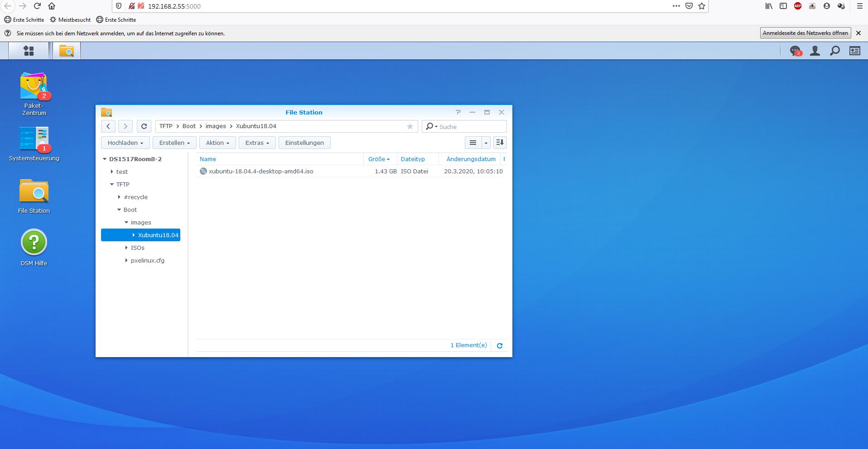
Task: Click the Boot breadcrumb segment
Action: [x=189, y=126]
